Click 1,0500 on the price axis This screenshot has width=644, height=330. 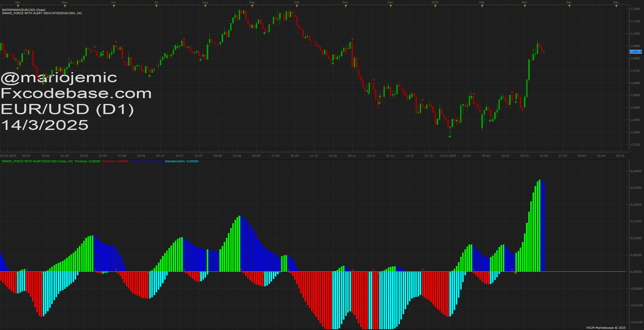(635, 95)
